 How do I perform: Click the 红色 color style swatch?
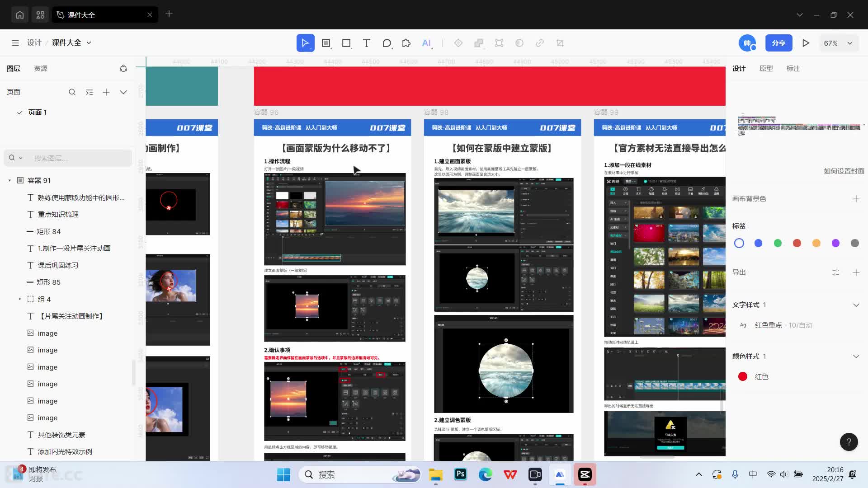(742, 377)
